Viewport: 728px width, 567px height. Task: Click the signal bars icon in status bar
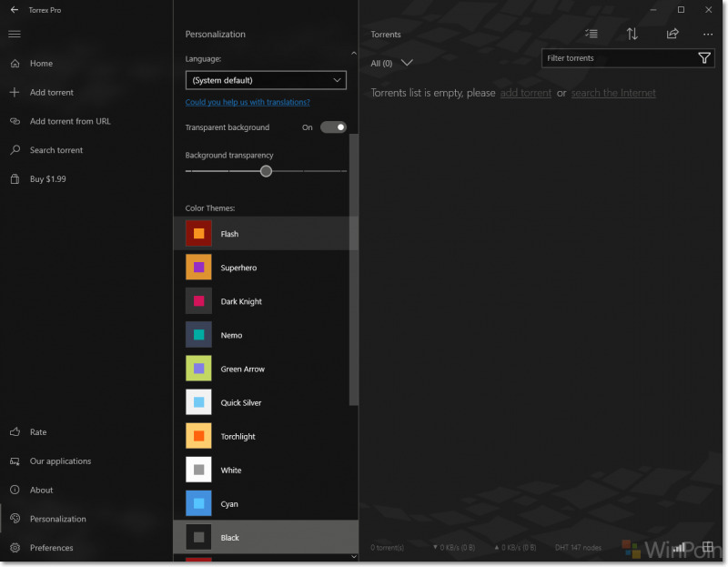[679, 548]
